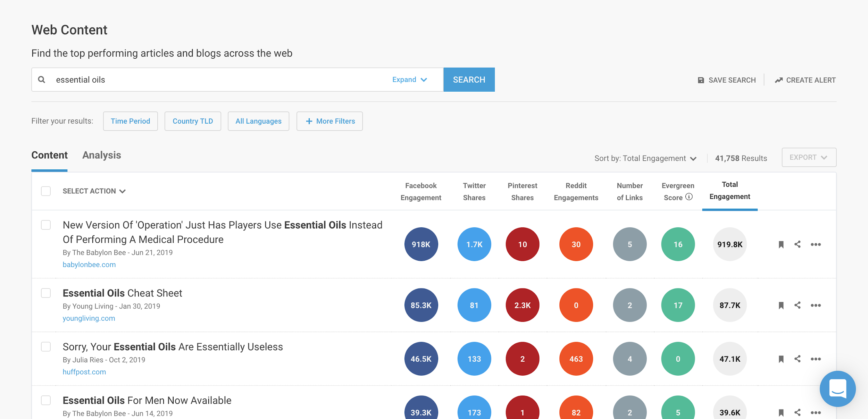
Task: Share the Operation essential oils article
Action: tap(798, 244)
